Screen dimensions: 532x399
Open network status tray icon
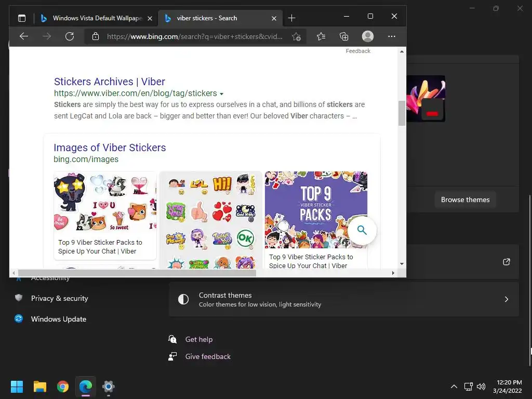point(469,387)
